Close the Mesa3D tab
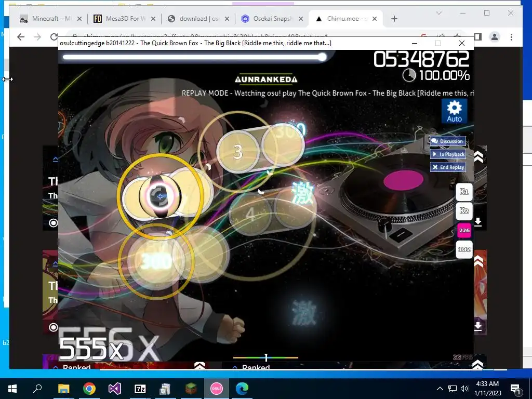The height and width of the screenshot is (399, 532). 153,19
